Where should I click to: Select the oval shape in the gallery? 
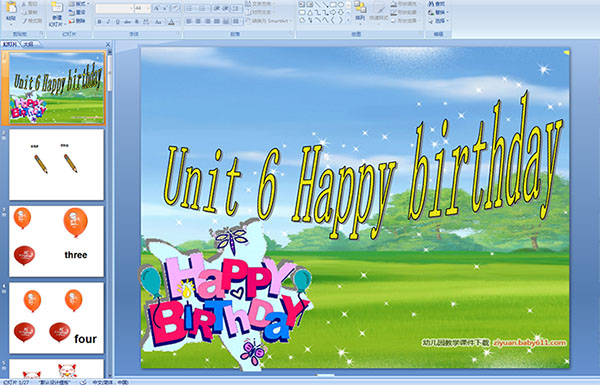pos(341,4)
